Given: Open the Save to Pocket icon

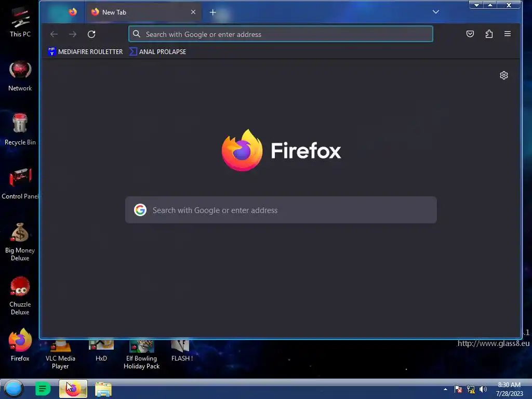Looking at the screenshot, I should (470, 34).
